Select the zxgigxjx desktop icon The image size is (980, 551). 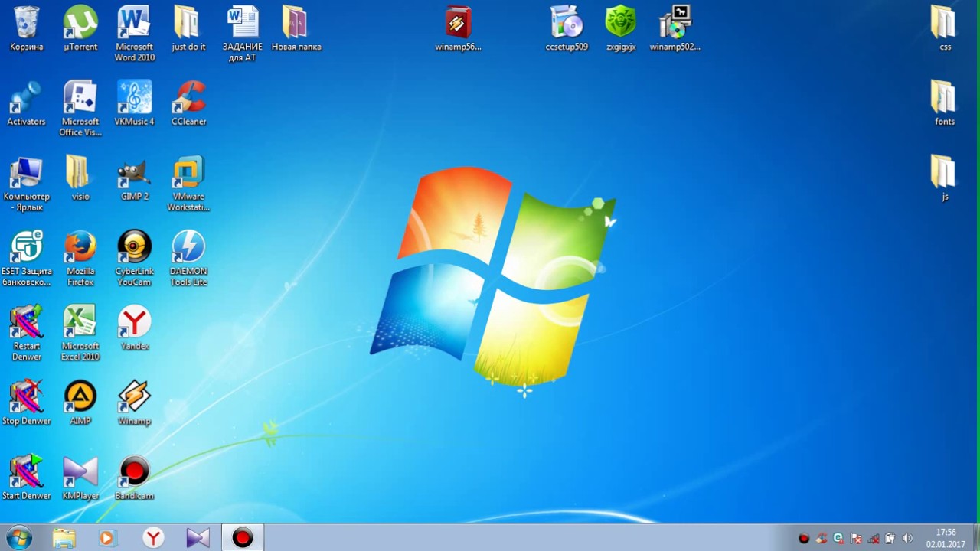(621, 29)
